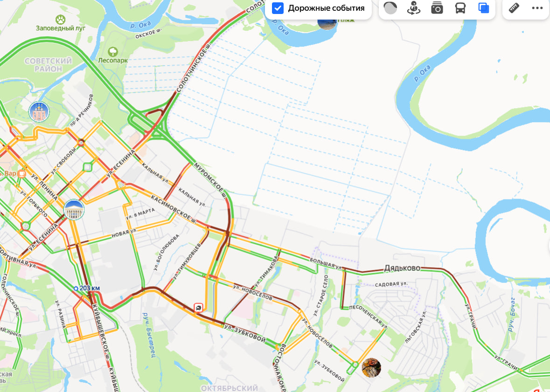The width and height of the screenshot is (550, 392).
Task: Click the Муромское ш. road label
Action: tap(209, 180)
